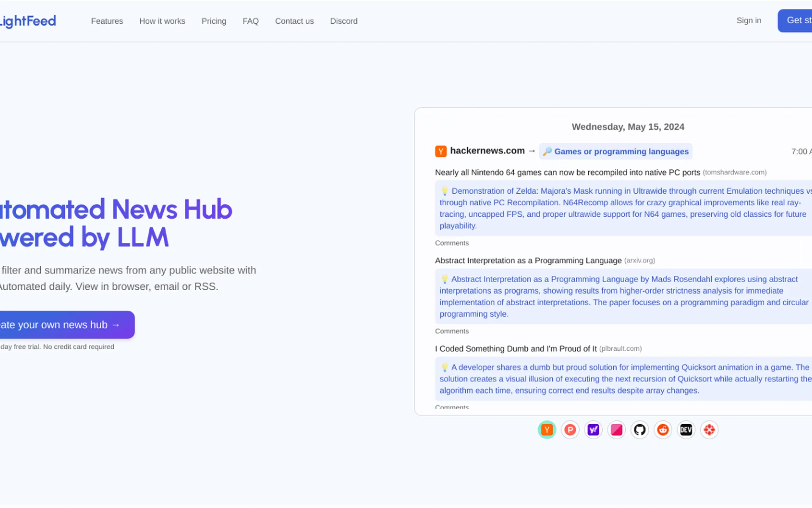Select the Hacker News source icon
The width and height of the screenshot is (812, 508).
tap(546, 429)
